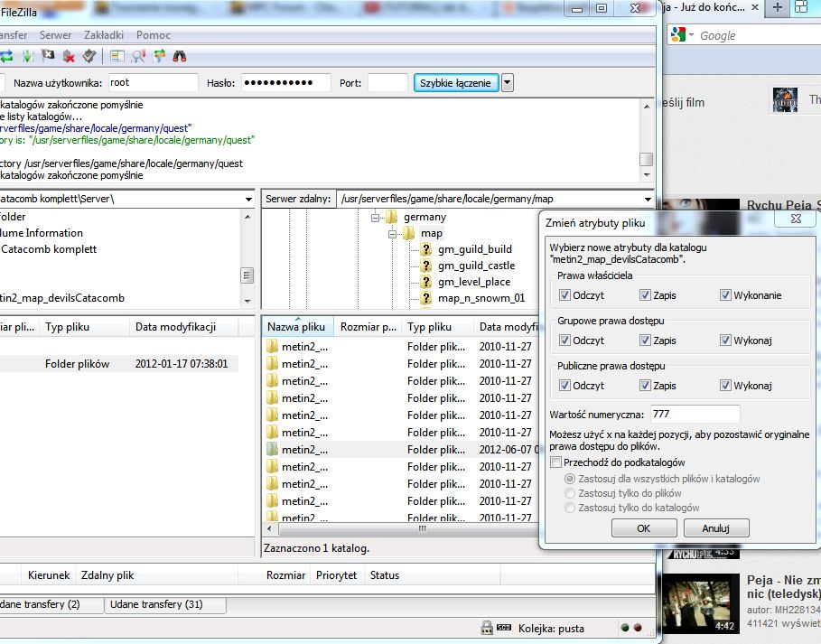Select gm_guild_castle in remote tree
The image size is (821, 644).
click(477, 266)
